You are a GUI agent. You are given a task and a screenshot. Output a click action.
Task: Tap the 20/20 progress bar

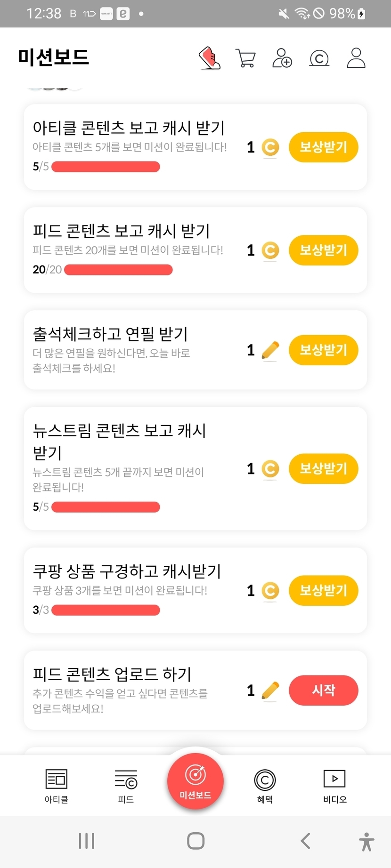click(118, 270)
